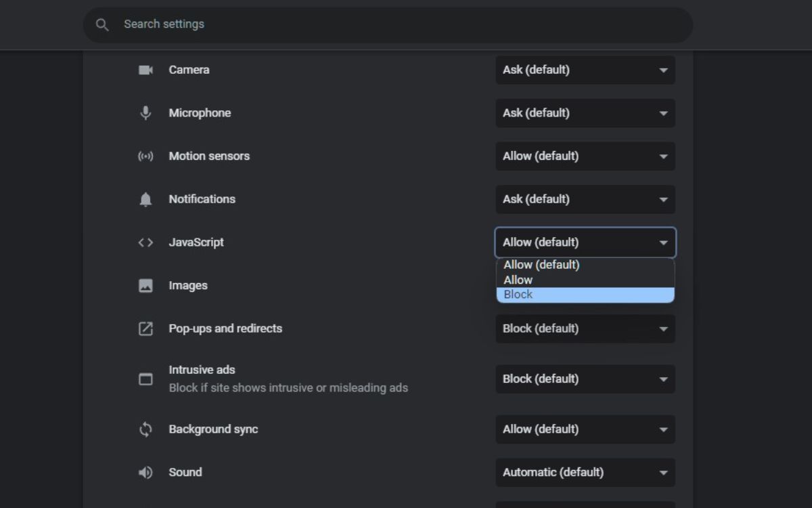Select Block in JavaScript dropdown list
Screen dimensions: 812x508
pyautogui.click(x=585, y=295)
